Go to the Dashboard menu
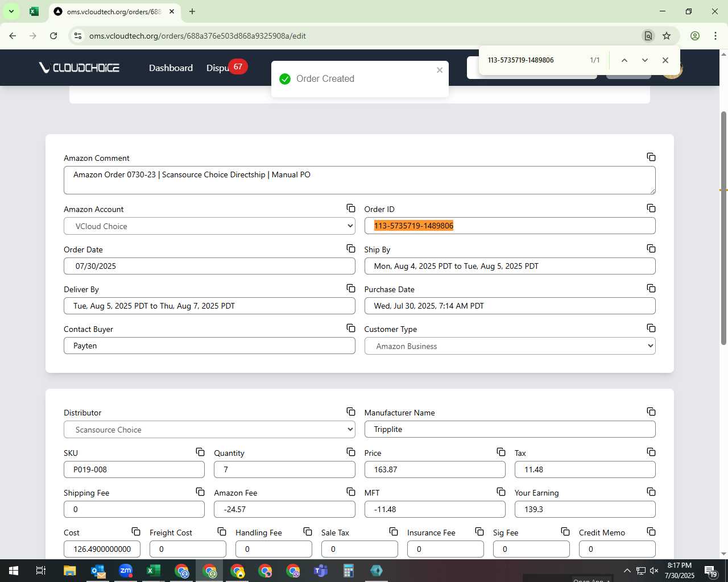728x582 pixels. tap(171, 68)
